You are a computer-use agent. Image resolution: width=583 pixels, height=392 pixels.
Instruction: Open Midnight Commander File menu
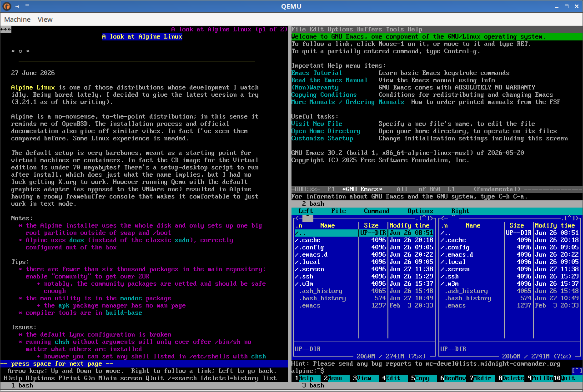(x=339, y=211)
